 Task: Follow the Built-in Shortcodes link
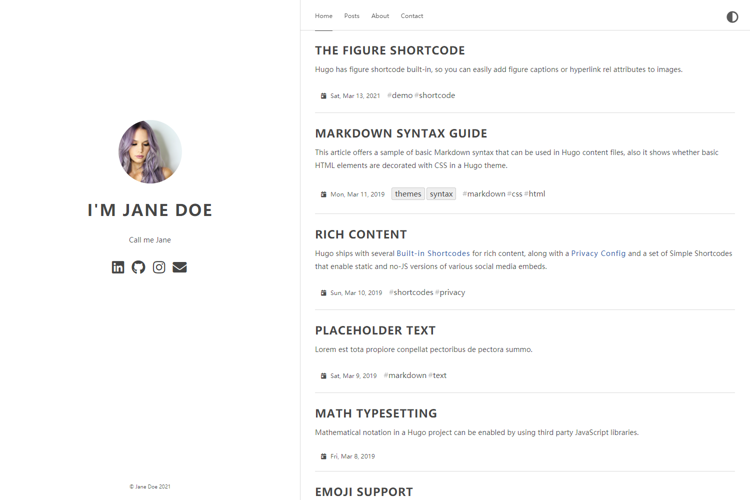pos(433,253)
